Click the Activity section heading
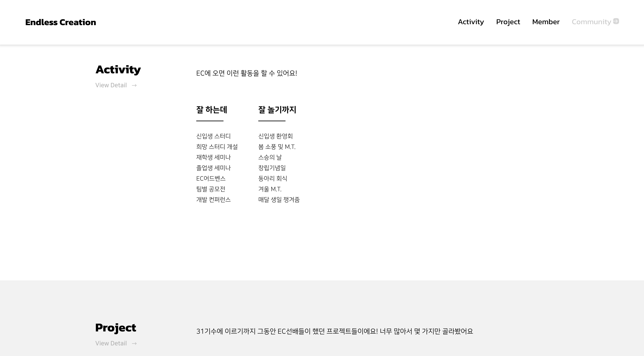The image size is (644, 356). [x=118, y=70]
